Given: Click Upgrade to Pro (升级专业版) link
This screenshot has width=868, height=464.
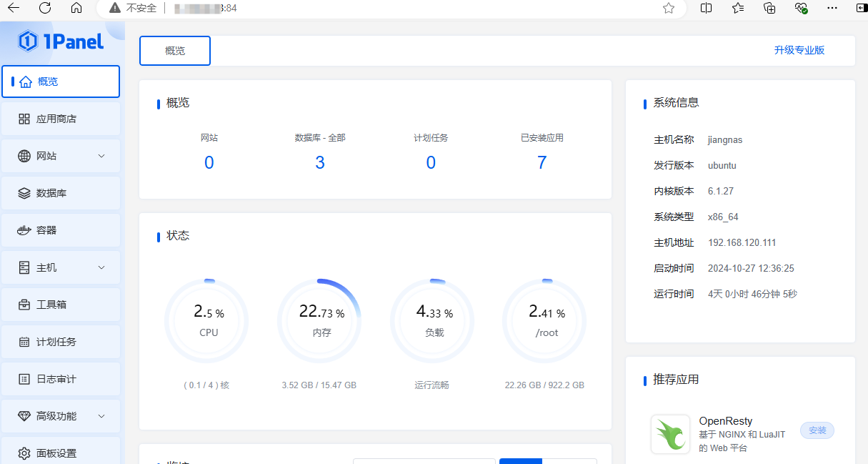Looking at the screenshot, I should pyautogui.click(x=799, y=50).
